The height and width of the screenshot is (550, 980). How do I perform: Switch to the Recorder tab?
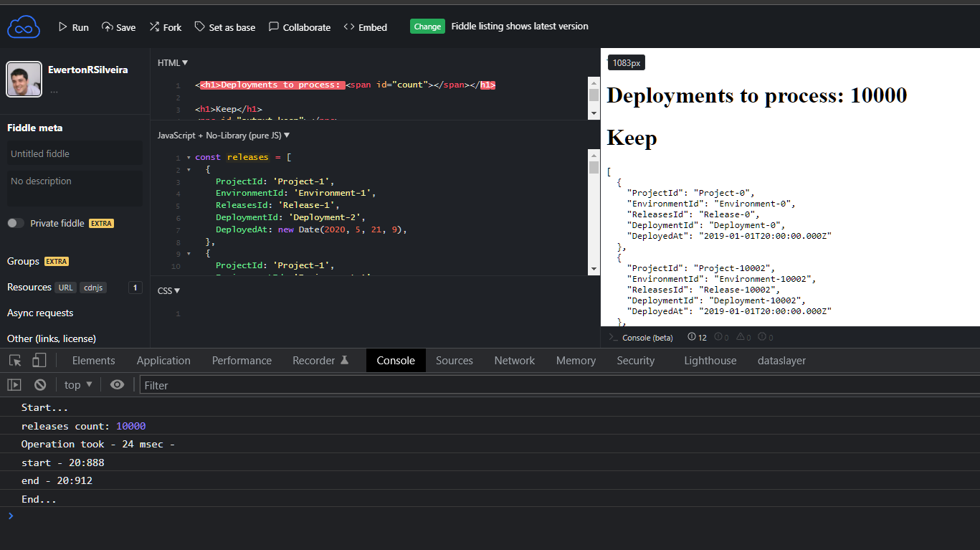(x=320, y=361)
